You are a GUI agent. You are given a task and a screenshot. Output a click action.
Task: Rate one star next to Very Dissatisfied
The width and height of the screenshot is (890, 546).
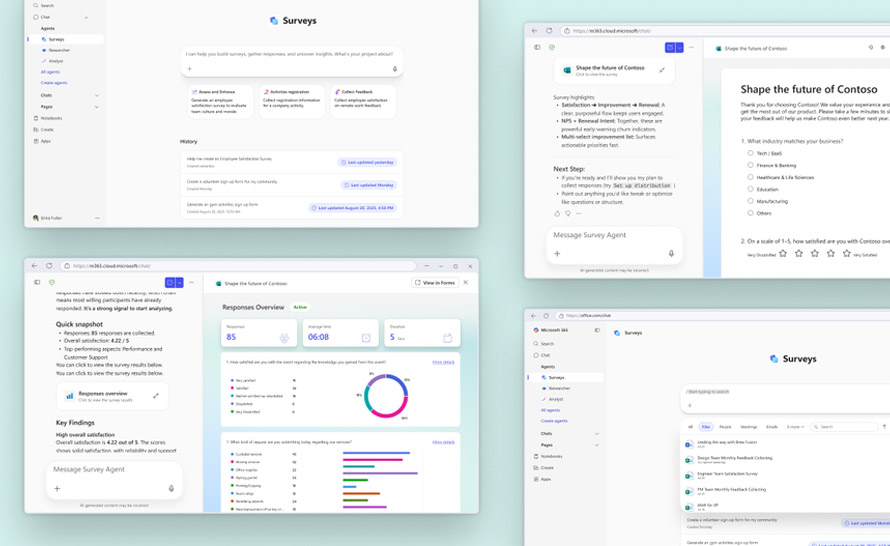pyautogui.click(x=783, y=254)
